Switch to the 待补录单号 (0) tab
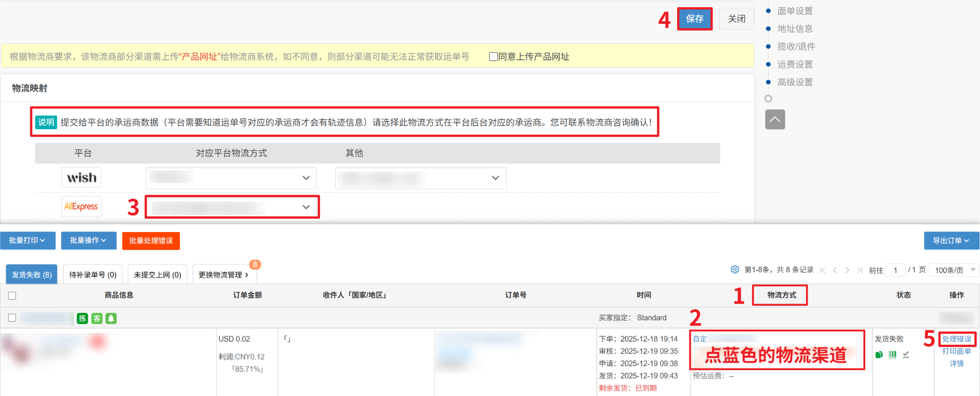The image size is (980, 396). click(x=93, y=275)
